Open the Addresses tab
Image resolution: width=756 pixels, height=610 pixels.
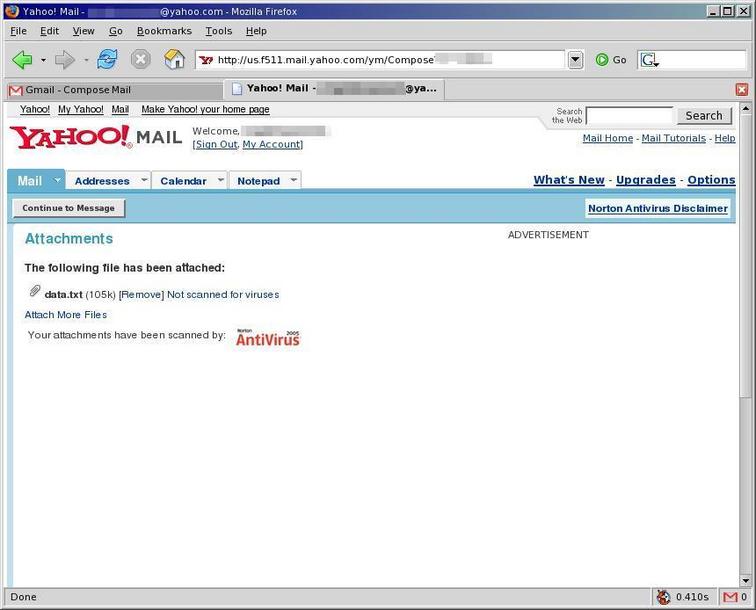(102, 181)
